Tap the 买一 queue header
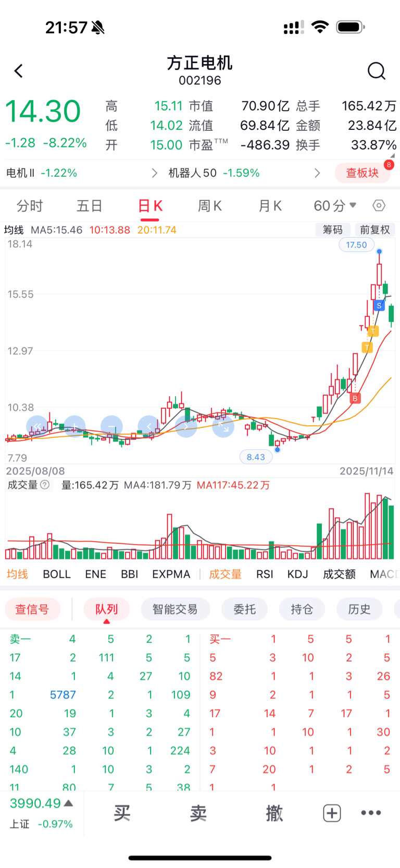Screen dimensions: 400x868 (x=220, y=639)
